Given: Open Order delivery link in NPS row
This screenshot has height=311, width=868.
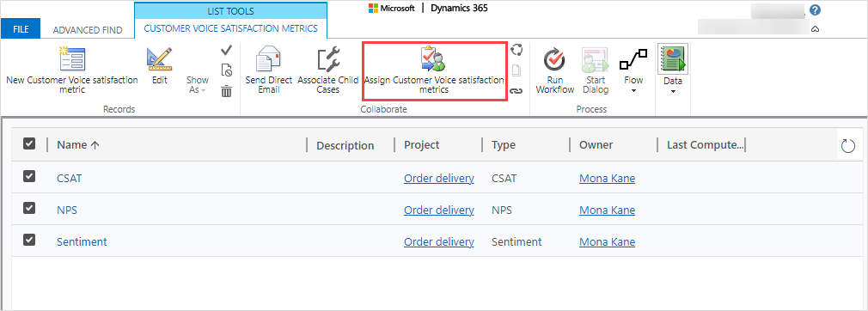Looking at the screenshot, I should [x=439, y=210].
